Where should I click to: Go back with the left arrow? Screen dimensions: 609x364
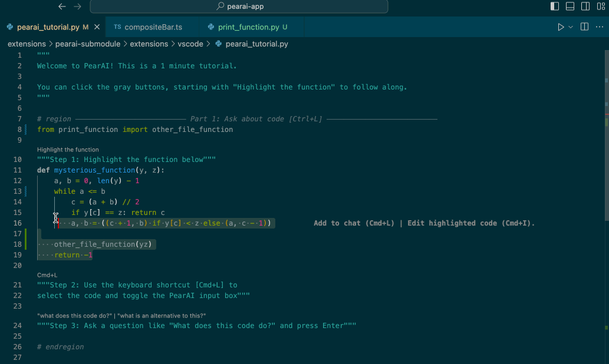tap(62, 6)
